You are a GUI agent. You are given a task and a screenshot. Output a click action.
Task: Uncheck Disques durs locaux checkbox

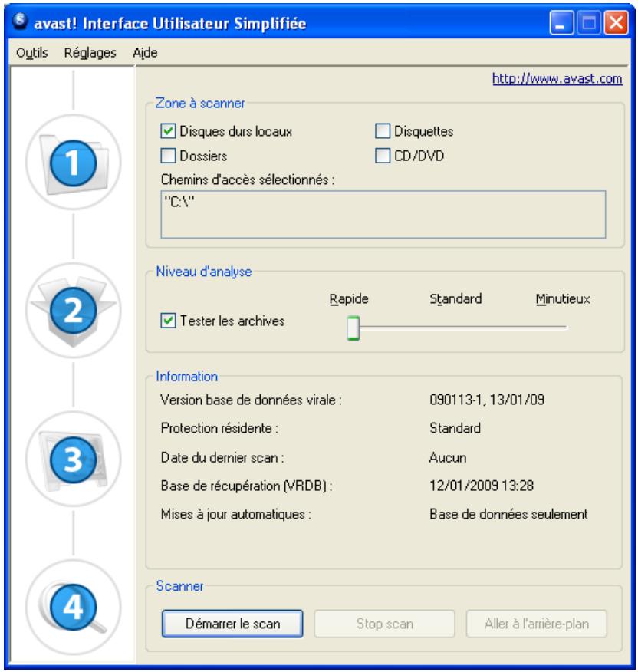168,130
